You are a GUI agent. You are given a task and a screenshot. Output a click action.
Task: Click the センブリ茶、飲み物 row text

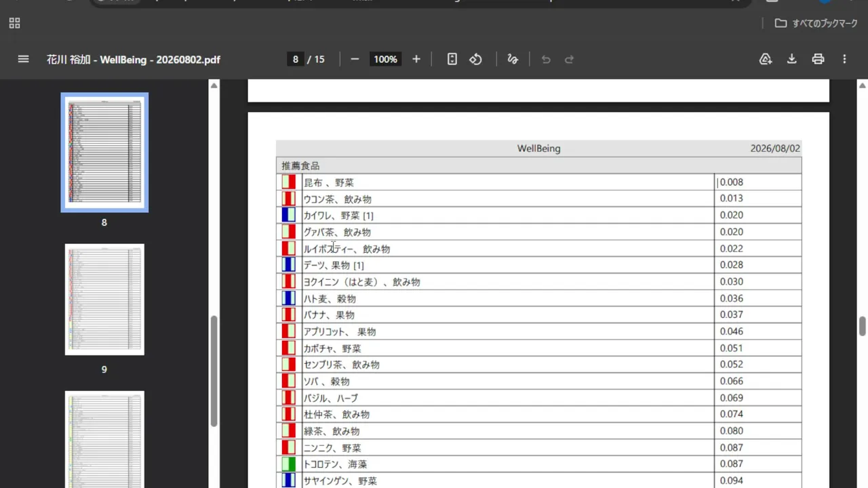pos(341,365)
